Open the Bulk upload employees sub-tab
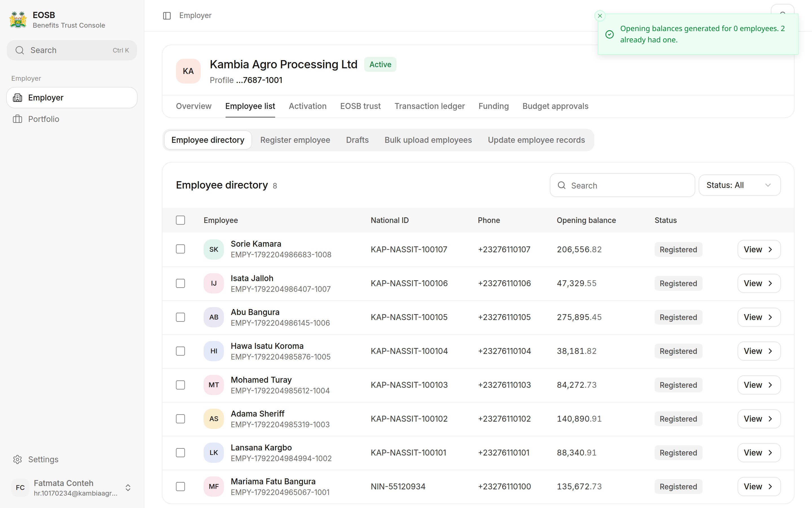The width and height of the screenshot is (812, 508). pyautogui.click(x=428, y=140)
